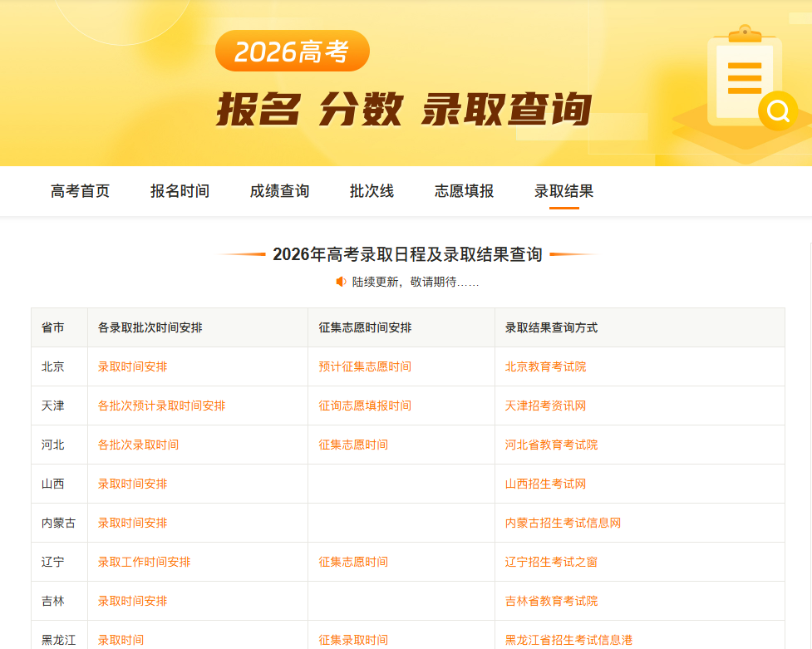The width and height of the screenshot is (812, 649).
Task: Click 征集录取时间 link for Heilongjiang
Action: click(x=353, y=640)
